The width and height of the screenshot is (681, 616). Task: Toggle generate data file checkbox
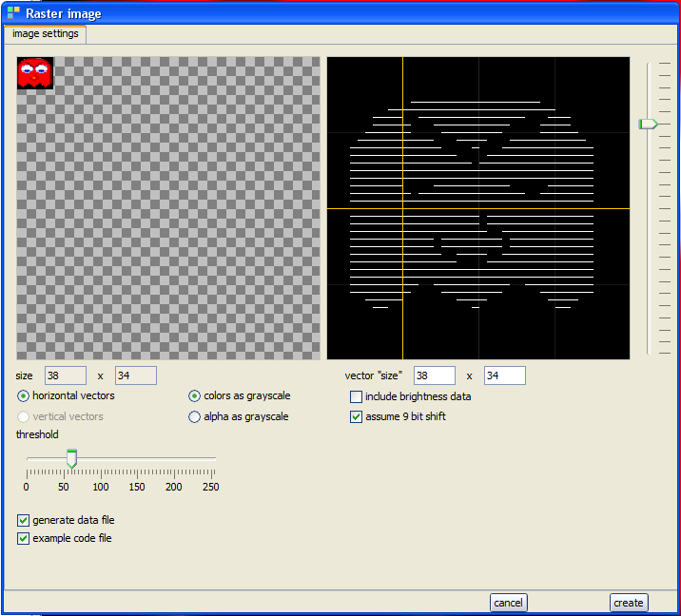pyautogui.click(x=24, y=520)
